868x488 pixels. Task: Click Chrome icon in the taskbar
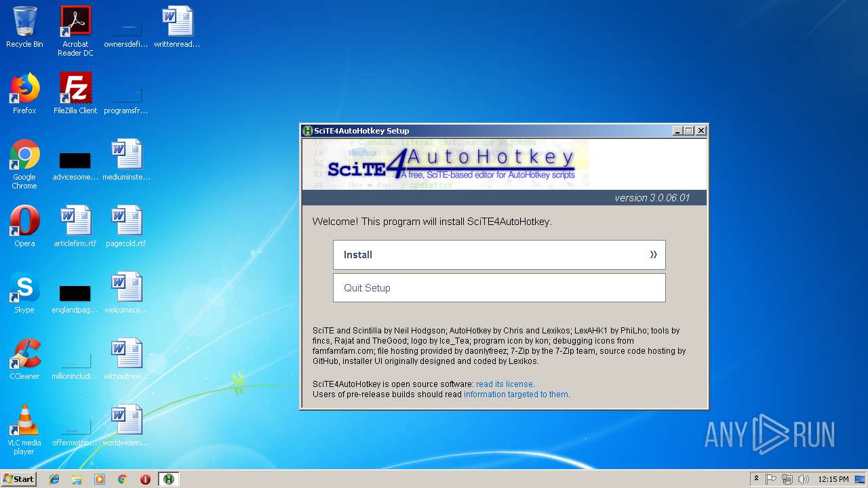pyautogui.click(x=123, y=479)
